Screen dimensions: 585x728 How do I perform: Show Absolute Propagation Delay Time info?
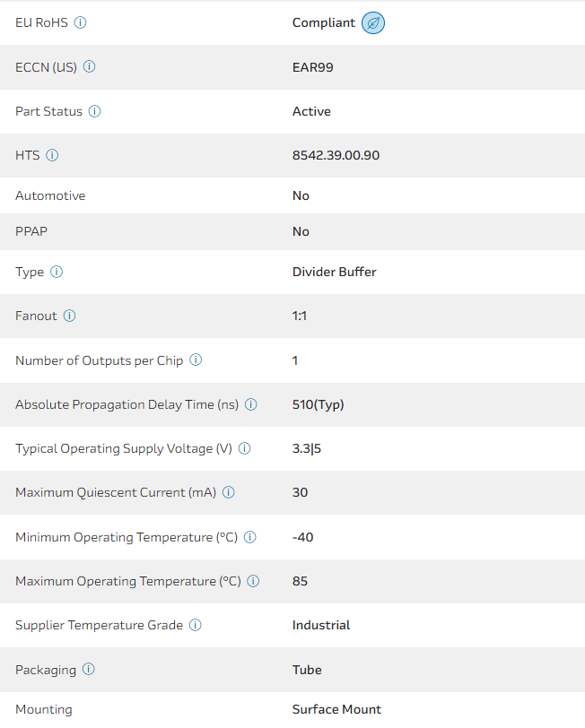pyautogui.click(x=251, y=404)
